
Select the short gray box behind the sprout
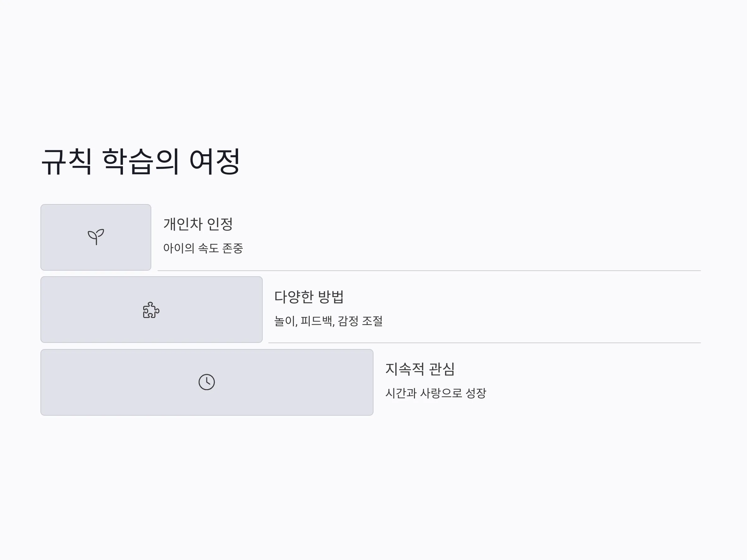pyautogui.click(x=96, y=237)
